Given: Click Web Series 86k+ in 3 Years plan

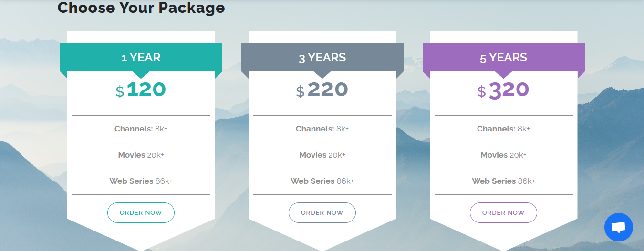Looking at the screenshot, I should [x=322, y=181].
